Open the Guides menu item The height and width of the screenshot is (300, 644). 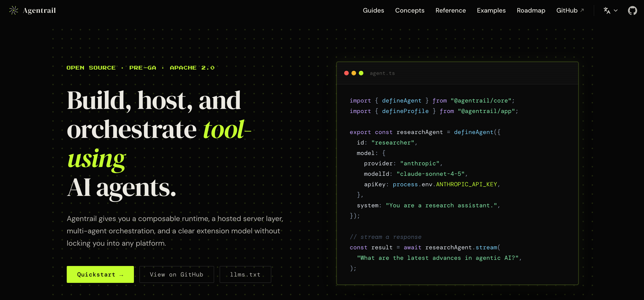pos(373,11)
